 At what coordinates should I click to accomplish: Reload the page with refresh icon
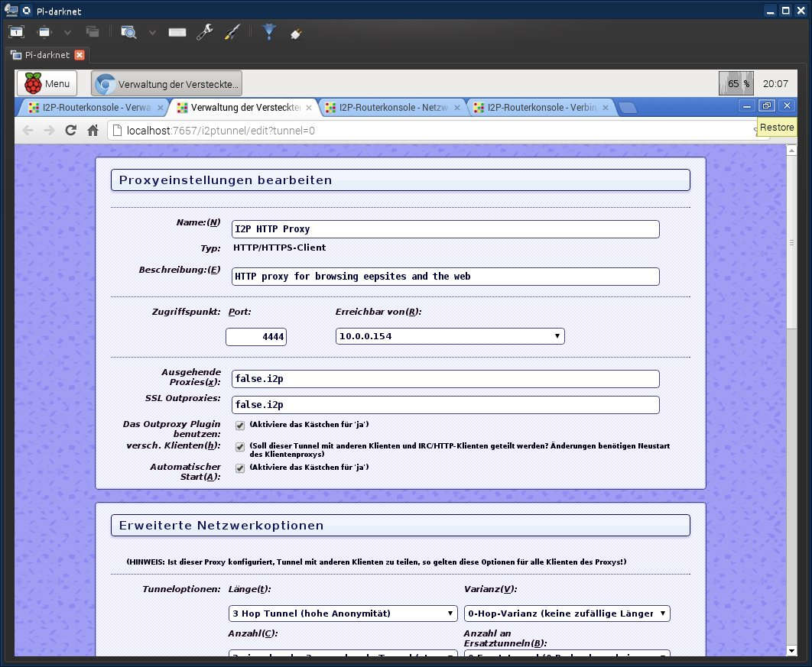pos(71,131)
